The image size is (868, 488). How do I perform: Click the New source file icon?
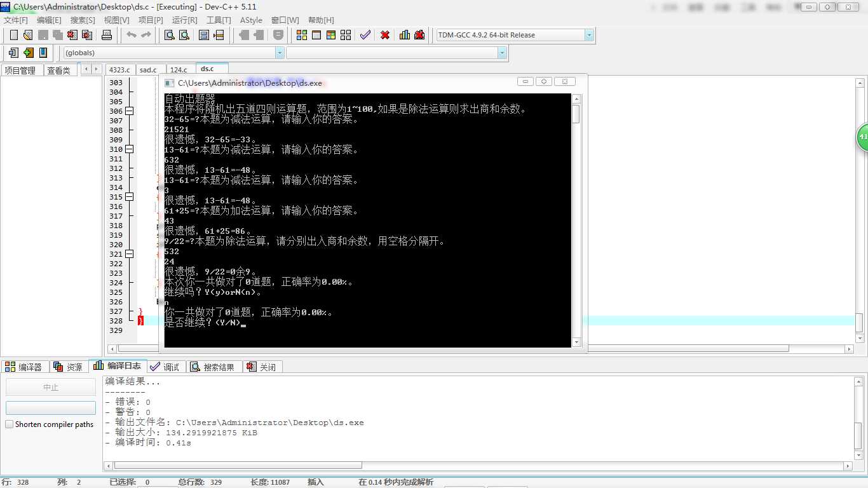[13, 35]
